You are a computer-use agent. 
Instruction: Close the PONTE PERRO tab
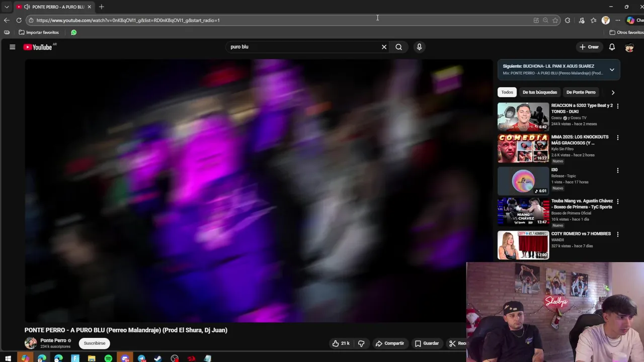coord(89,7)
